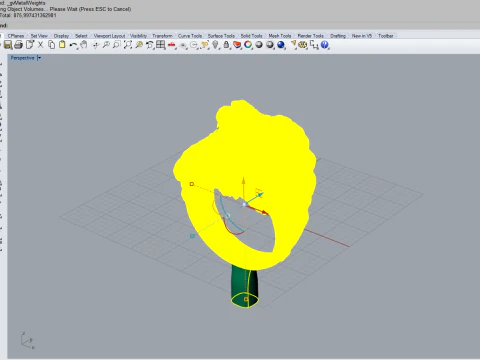Click in the command prompt line
The width and height of the screenshot is (480, 360).
tap(240, 26)
